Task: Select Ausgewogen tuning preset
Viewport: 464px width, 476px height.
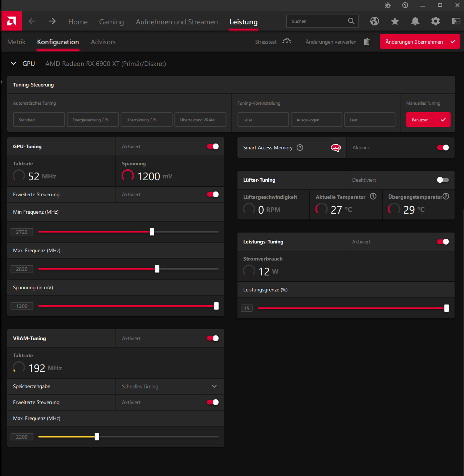Action: [x=316, y=120]
